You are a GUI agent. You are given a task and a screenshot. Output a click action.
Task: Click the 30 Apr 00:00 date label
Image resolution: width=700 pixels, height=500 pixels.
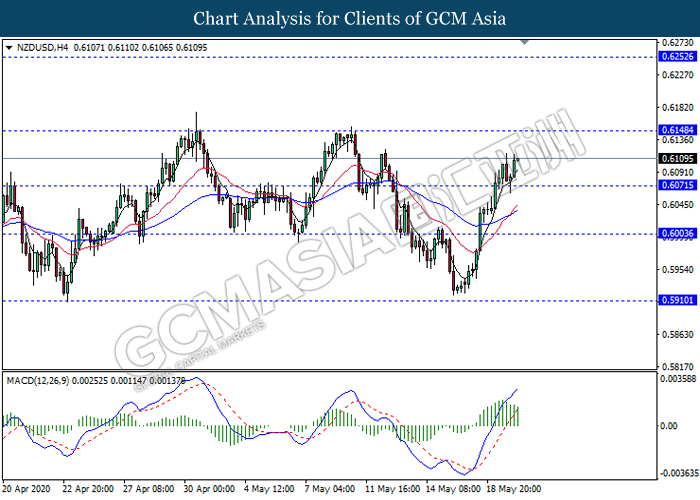coord(209,489)
